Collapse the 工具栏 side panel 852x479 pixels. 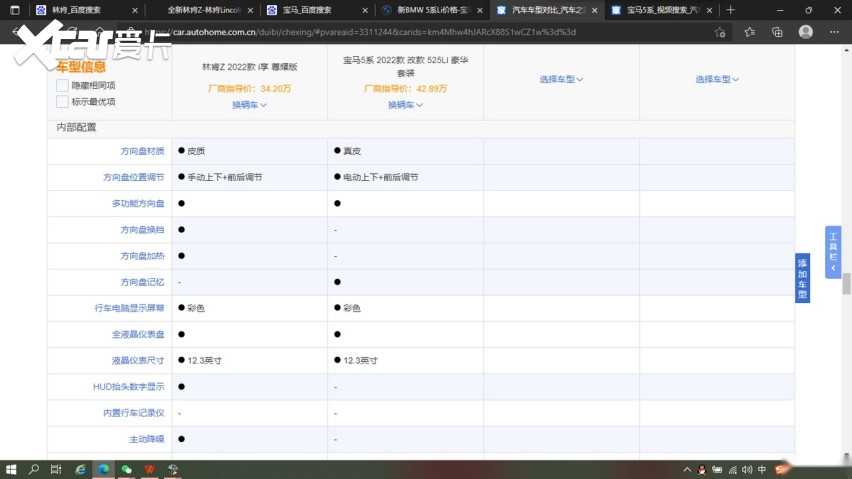tap(833, 252)
